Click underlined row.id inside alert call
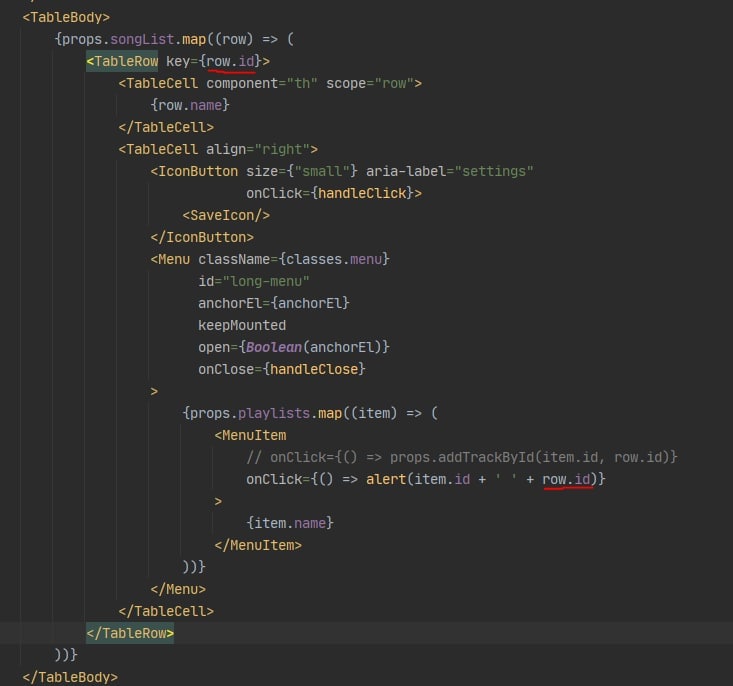Viewport: 733px width, 686px height. (x=567, y=479)
